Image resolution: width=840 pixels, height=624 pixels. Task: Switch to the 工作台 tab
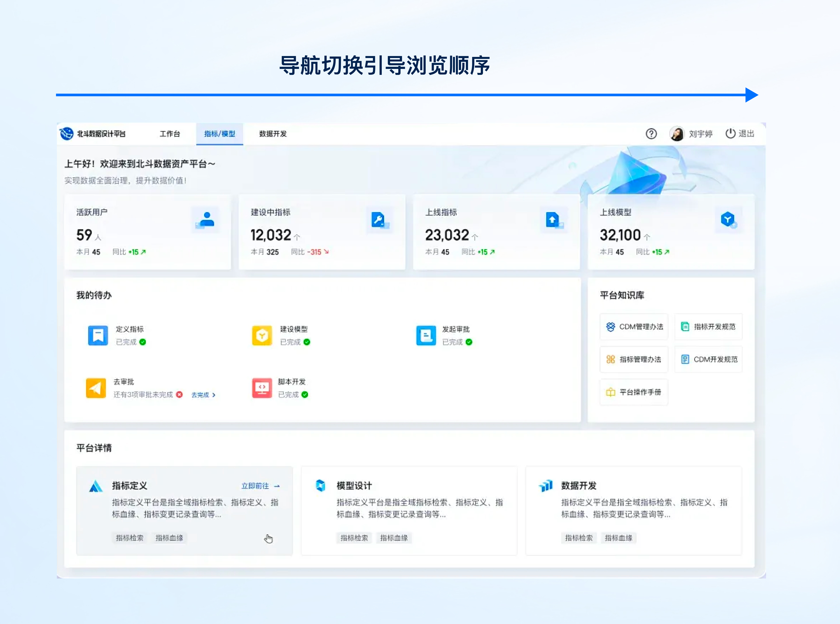[x=170, y=134]
